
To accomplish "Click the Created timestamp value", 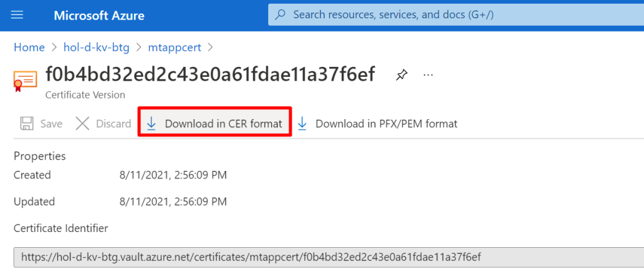I will pos(172,175).
